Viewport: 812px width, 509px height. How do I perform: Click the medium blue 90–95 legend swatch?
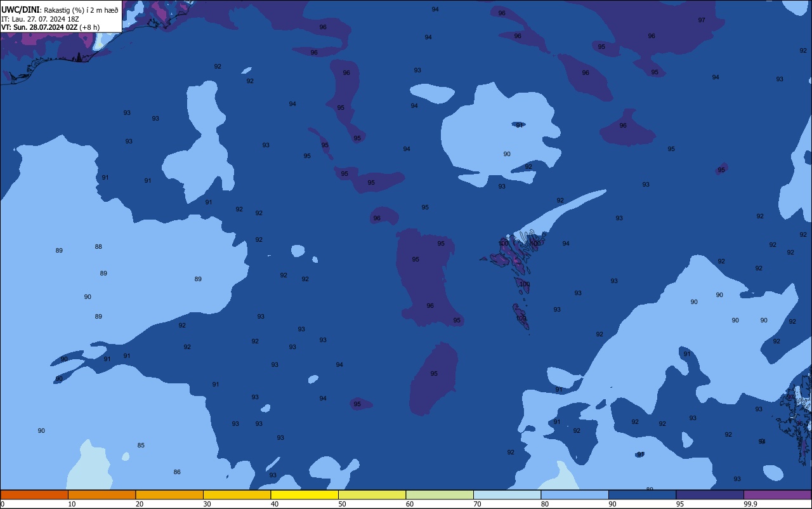pyautogui.click(x=642, y=494)
